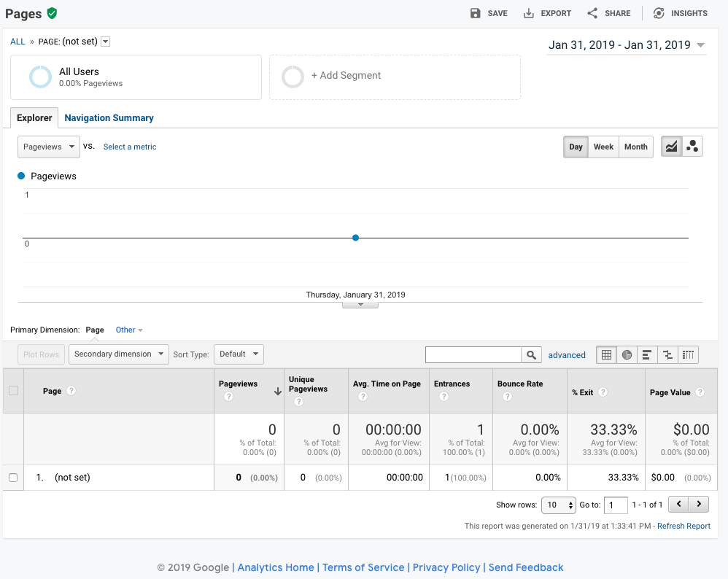Switch to pivot table view
The height and width of the screenshot is (579, 728).
tap(688, 354)
